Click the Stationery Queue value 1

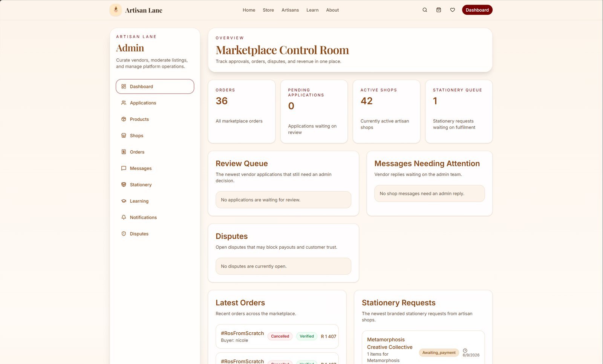[x=435, y=101]
